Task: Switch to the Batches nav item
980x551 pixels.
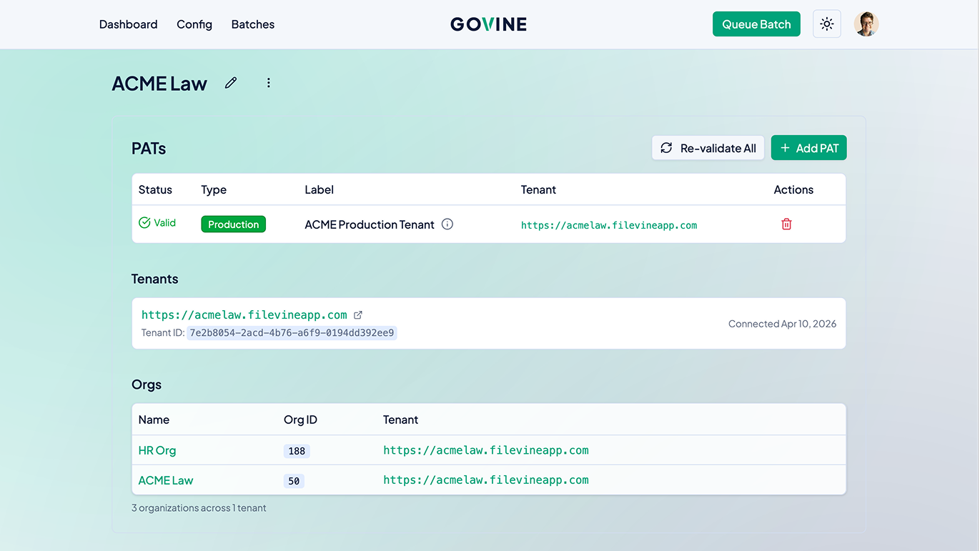Action: 253,24
